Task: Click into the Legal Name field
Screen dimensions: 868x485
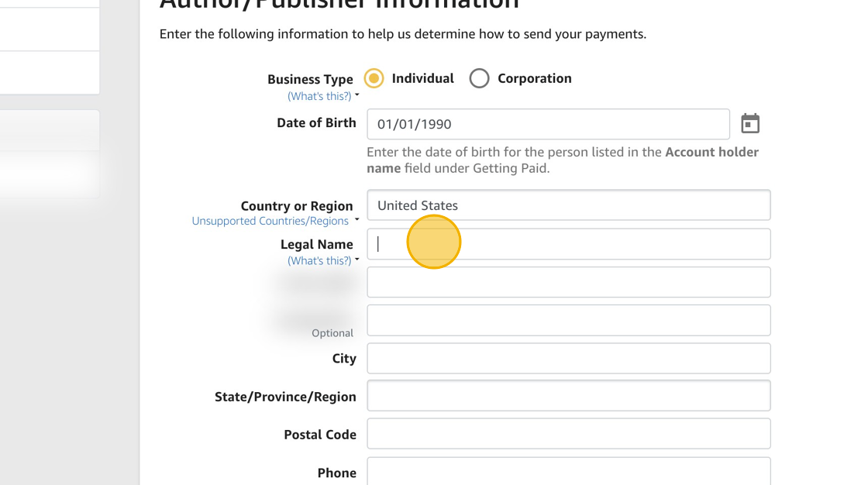Action: pos(568,244)
